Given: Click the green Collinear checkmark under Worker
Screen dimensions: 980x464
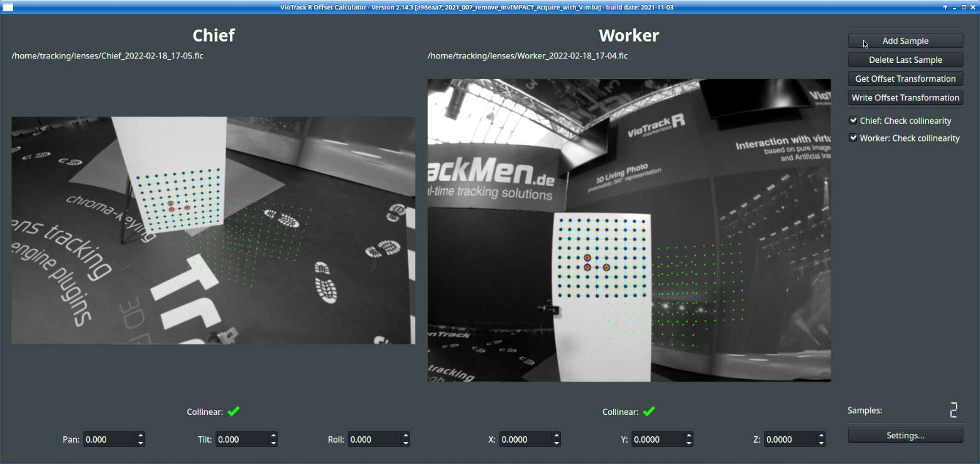Looking at the screenshot, I should tap(649, 412).
